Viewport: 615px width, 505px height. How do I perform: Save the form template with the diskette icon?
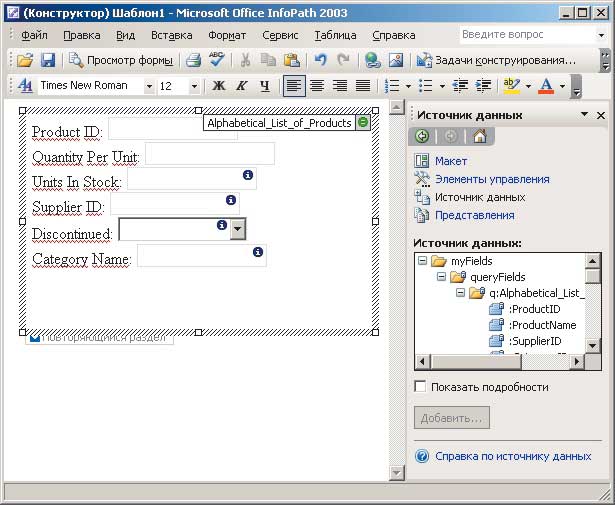[x=48, y=60]
